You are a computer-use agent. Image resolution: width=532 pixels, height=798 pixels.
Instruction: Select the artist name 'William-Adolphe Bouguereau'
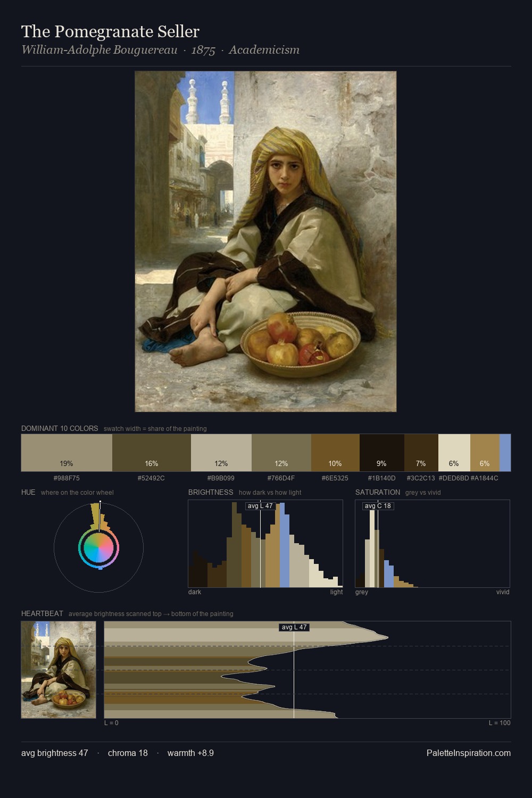pyautogui.click(x=99, y=50)
